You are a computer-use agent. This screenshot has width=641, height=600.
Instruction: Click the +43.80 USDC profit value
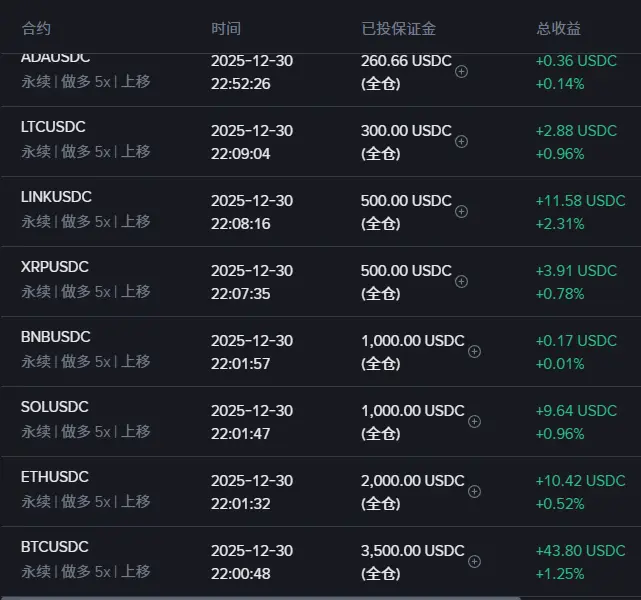click(580, 550)
